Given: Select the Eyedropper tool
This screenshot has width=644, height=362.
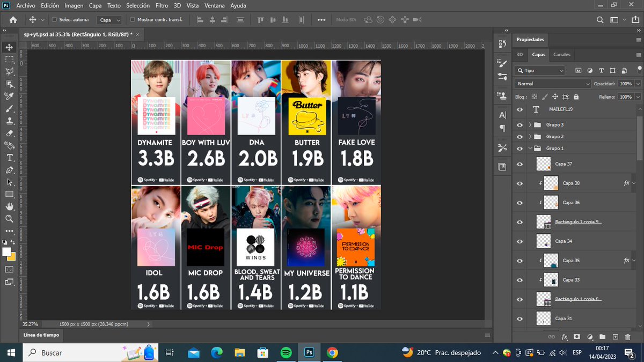Looking at the screenshot, I should tap(9, 96).
